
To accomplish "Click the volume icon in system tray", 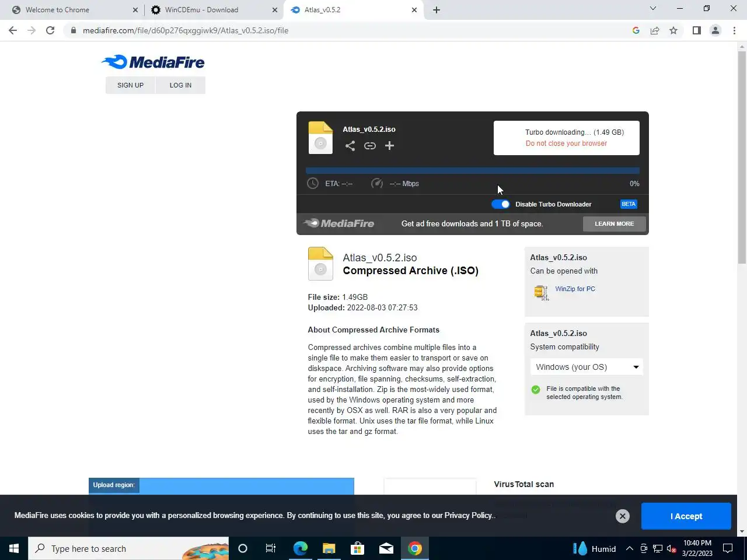I will click(x=672, y=548).
